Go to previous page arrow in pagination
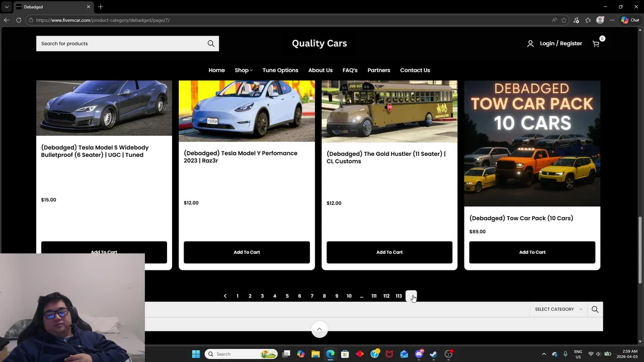The image size is (644, 362). (225, 296)
